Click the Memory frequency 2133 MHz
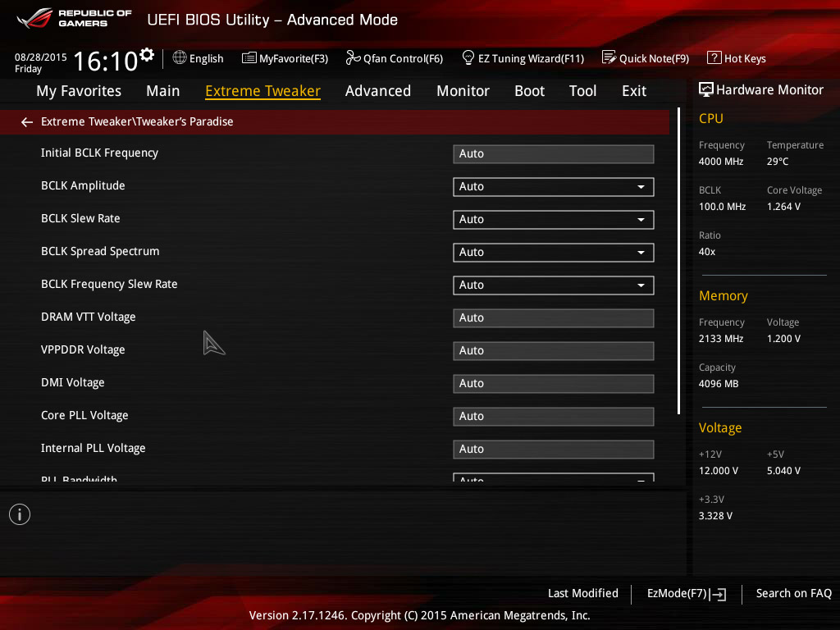Viewport: 840px width, 630px height. 721,339
